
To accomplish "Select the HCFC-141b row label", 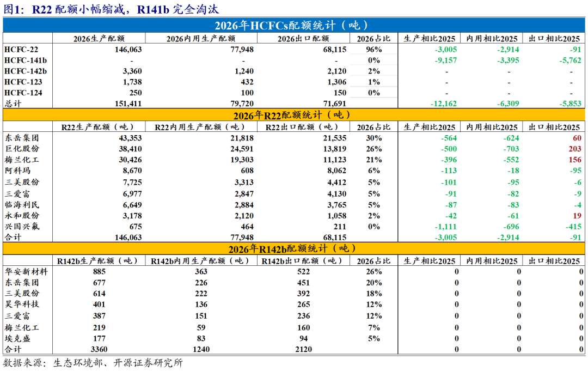I will tap(25, 60).
